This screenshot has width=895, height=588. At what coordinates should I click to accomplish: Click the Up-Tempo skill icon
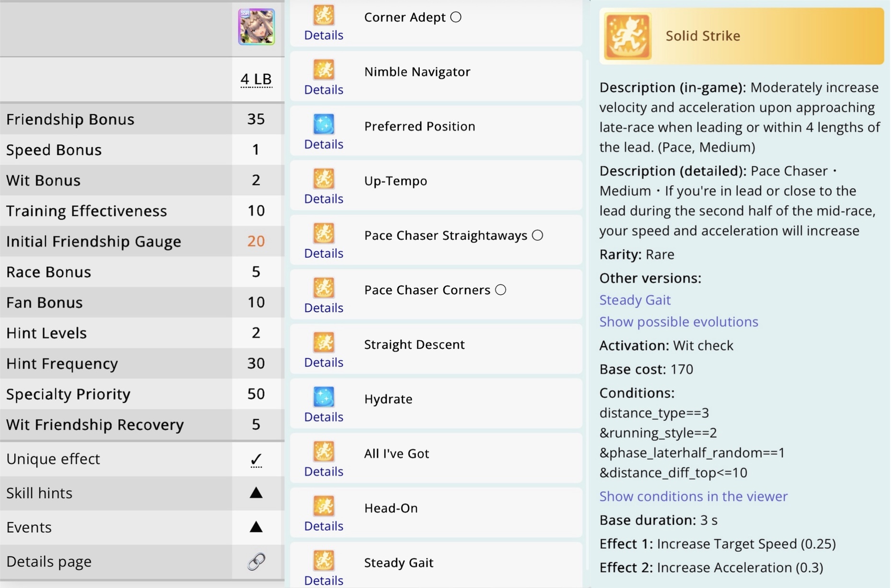click(324, 179)
